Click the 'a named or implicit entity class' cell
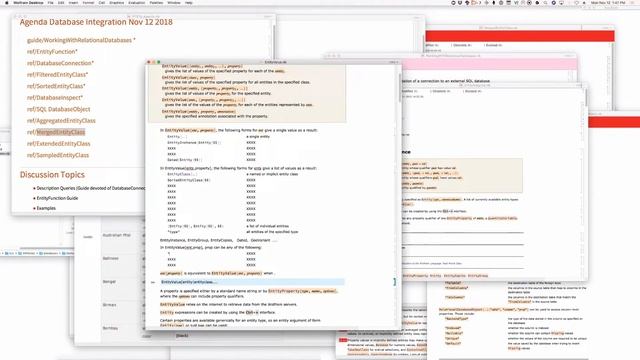 (x=272, y=174)
